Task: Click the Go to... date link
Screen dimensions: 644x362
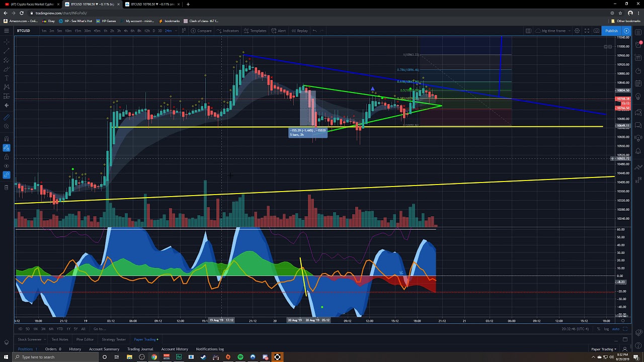Action: (x=100, y=329)
